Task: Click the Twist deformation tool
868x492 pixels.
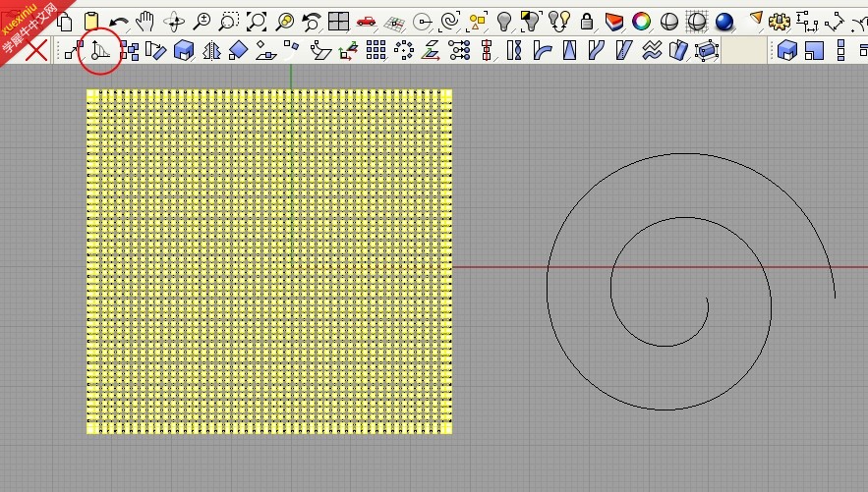Action: [x=514, y=50]
